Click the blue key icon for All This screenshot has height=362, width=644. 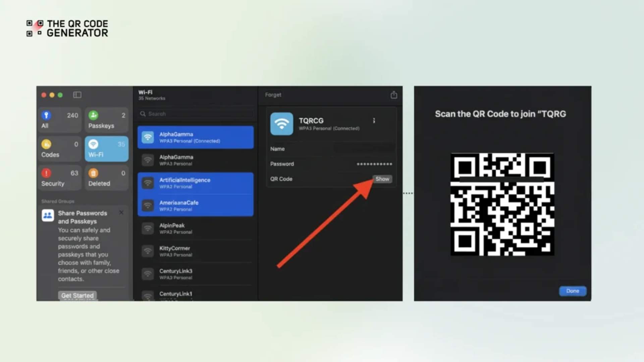(x=46, y=115)
